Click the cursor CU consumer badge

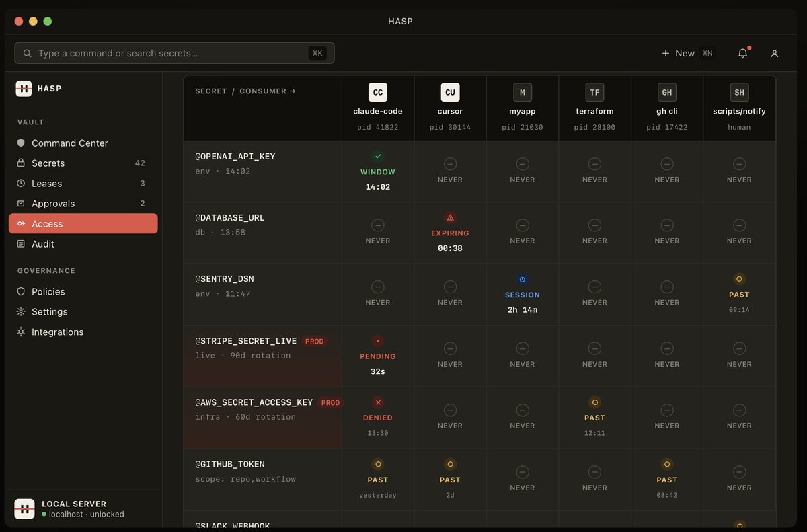pyautogui.click(x=450, y=92)
